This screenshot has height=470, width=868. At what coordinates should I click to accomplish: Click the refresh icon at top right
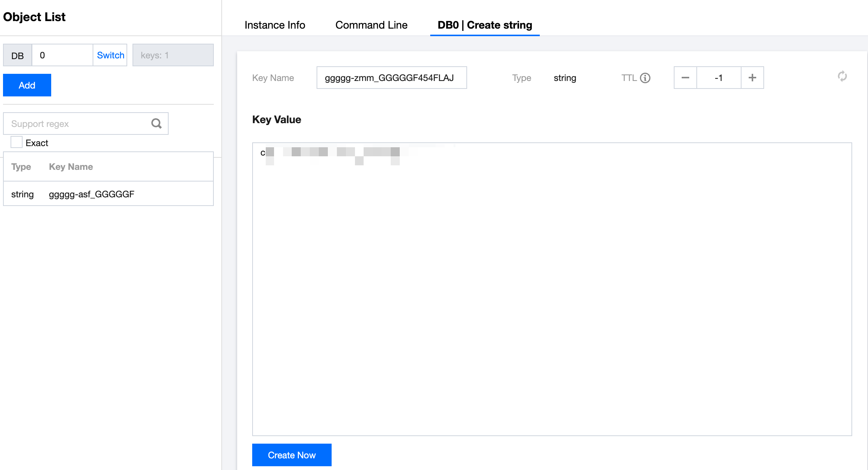point(842,76)
